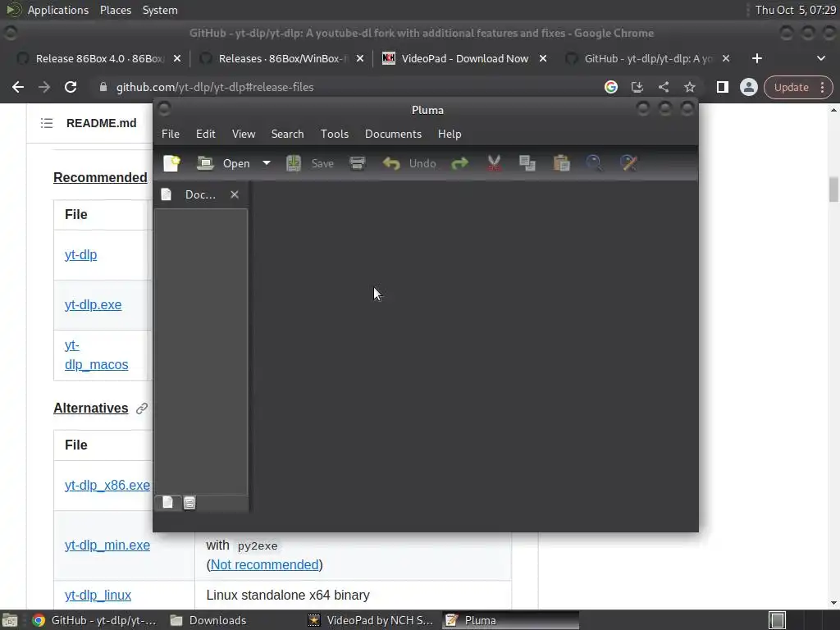Open Find and Replace in Pluma's toolbar
Screen dimensions: 840x630
[628, 163]
